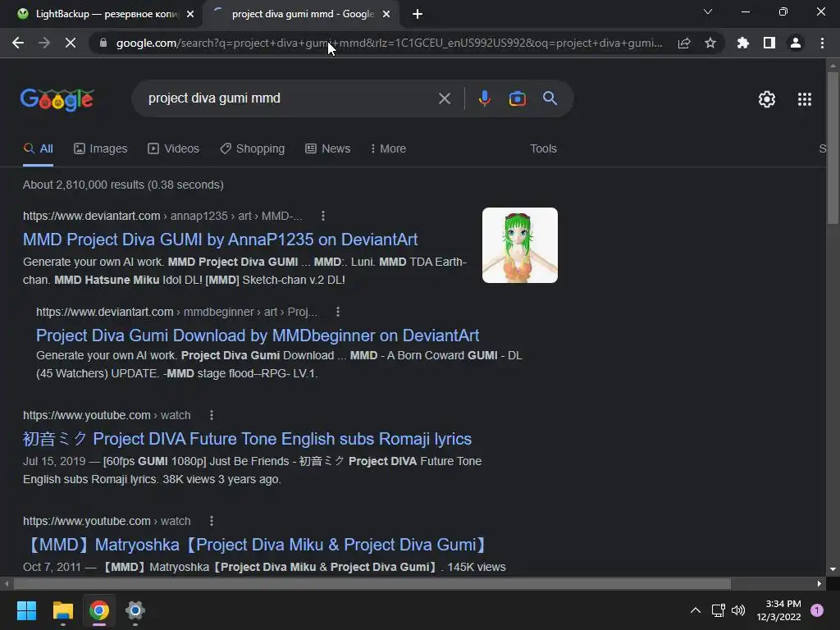Screen dimensions: 840x630
Task: Open Matryoshka Project Diva Miku & Gumi link
Action: pos(257,545)
